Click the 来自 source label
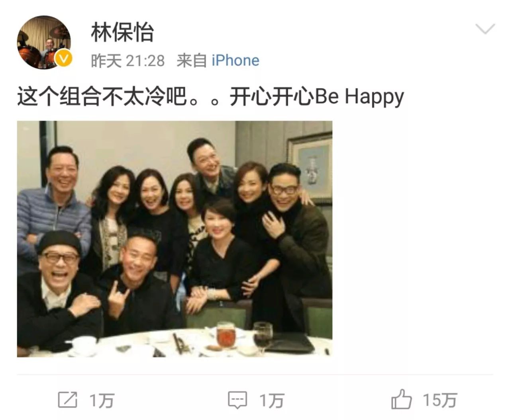Screen dimensions: 510x420 (192, 61)
